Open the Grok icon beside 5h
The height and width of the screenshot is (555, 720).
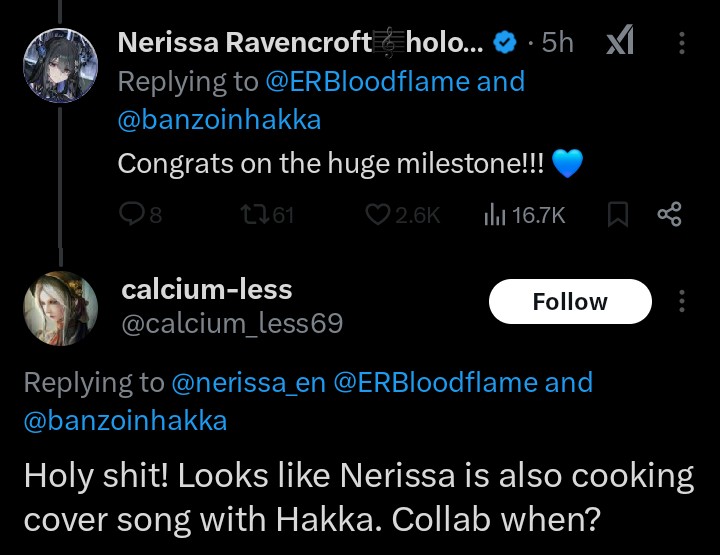tap(620, 40)
